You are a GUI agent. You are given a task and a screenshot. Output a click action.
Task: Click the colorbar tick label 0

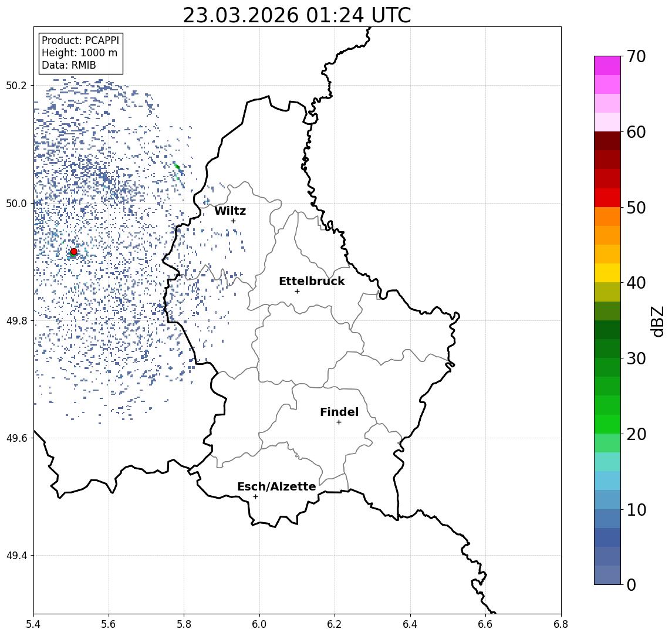tap(632, 584)
